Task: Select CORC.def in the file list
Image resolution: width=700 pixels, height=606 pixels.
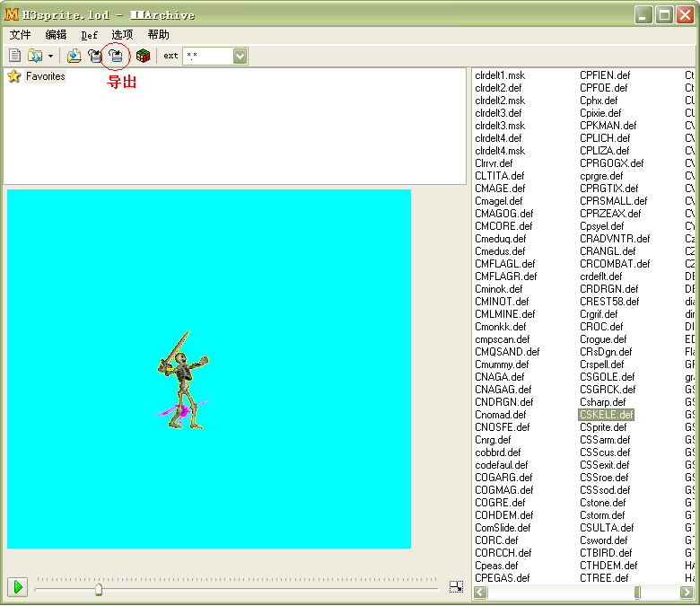Action: [496, 540]
